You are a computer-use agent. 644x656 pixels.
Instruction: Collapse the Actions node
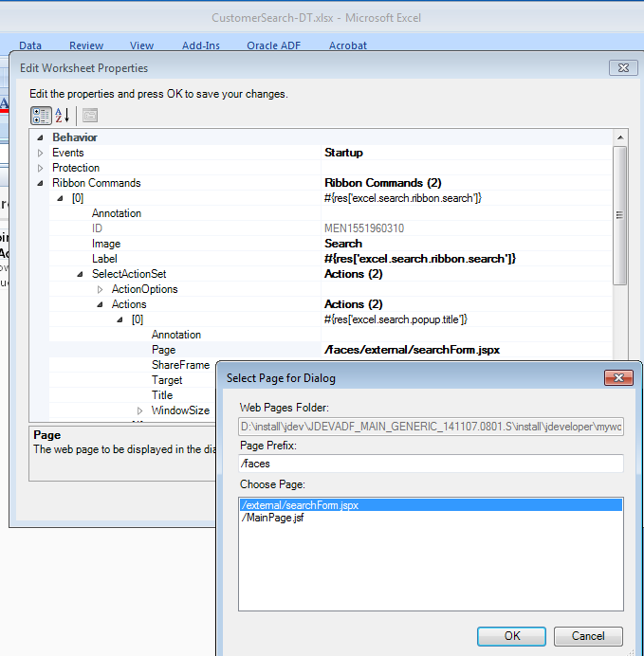(100, 304)
